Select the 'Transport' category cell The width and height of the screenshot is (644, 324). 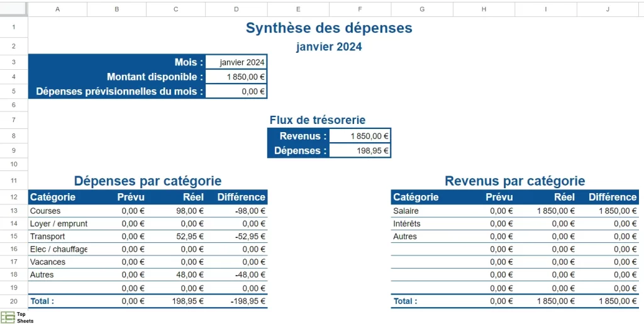point(57,236)
